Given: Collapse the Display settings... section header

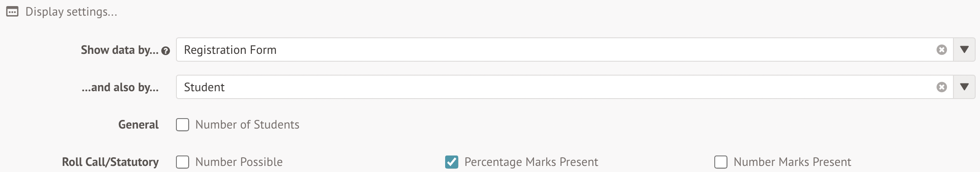Looking at the screenshot, I should [62, 12].
